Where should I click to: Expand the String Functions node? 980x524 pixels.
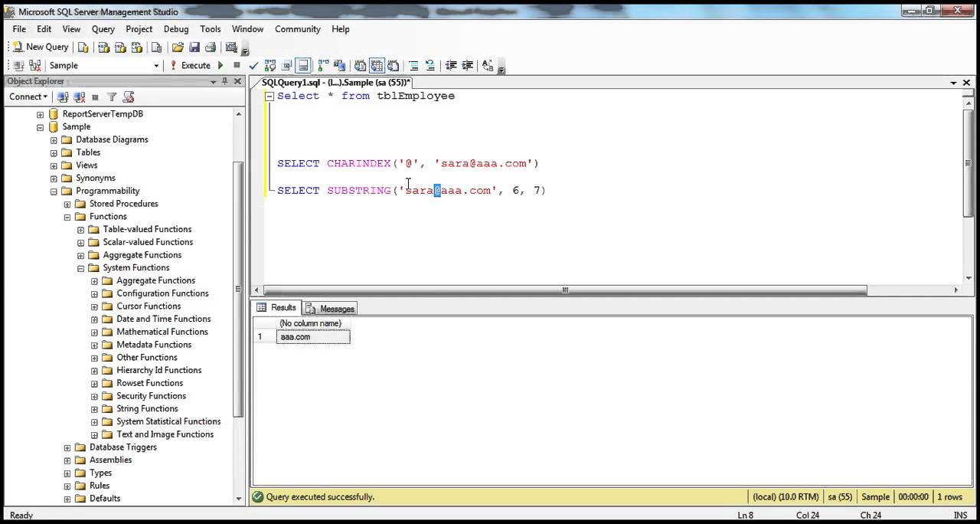pyautogui.click(x=95, y=409)
